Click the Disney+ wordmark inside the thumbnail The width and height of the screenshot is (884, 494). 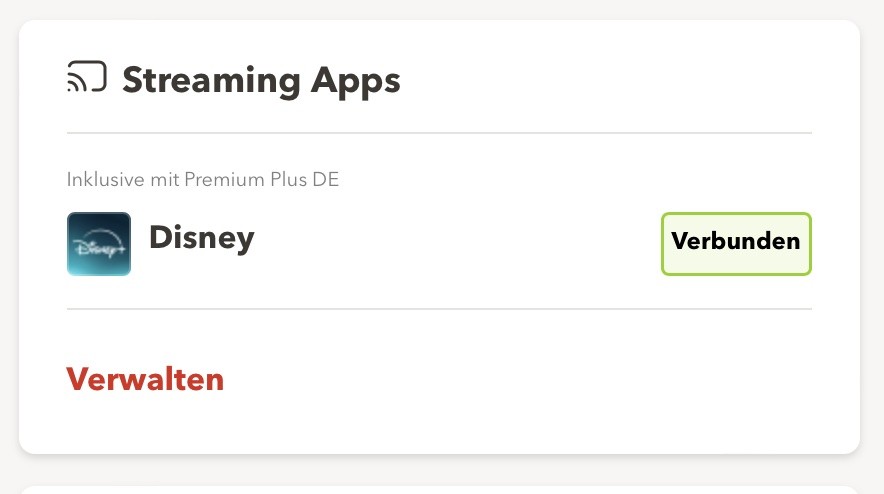(97, 247)
